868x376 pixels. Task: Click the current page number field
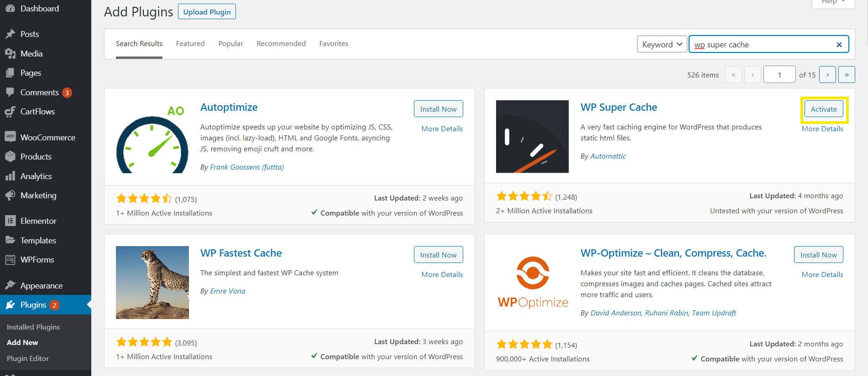[779, 75]
